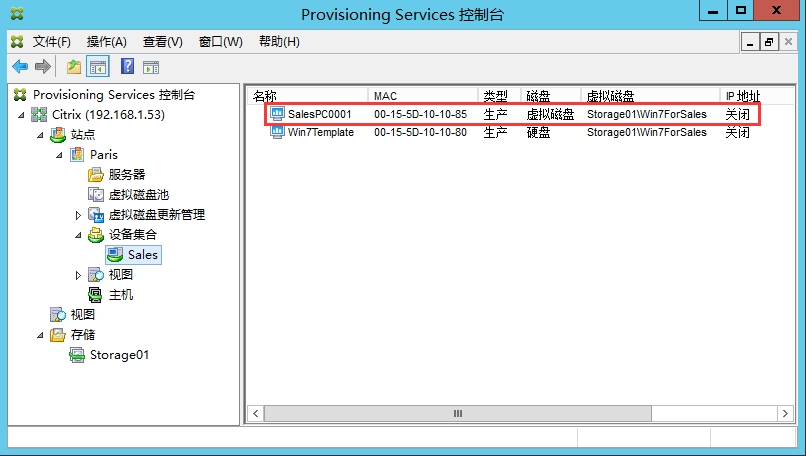The image size is (806, 456).
Task: Click MAC 00-15-5D-10-10-80 cell
Action: click(x=420, y=133)
